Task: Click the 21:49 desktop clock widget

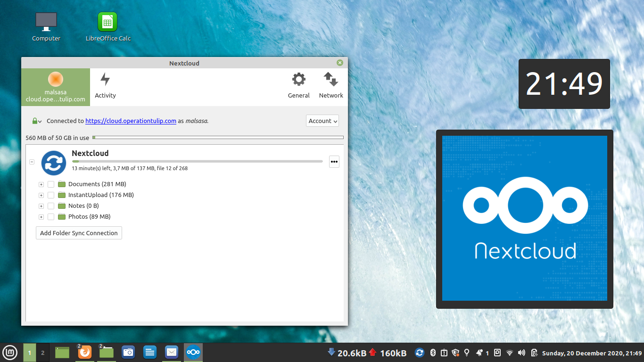Action: click(564, 84)
